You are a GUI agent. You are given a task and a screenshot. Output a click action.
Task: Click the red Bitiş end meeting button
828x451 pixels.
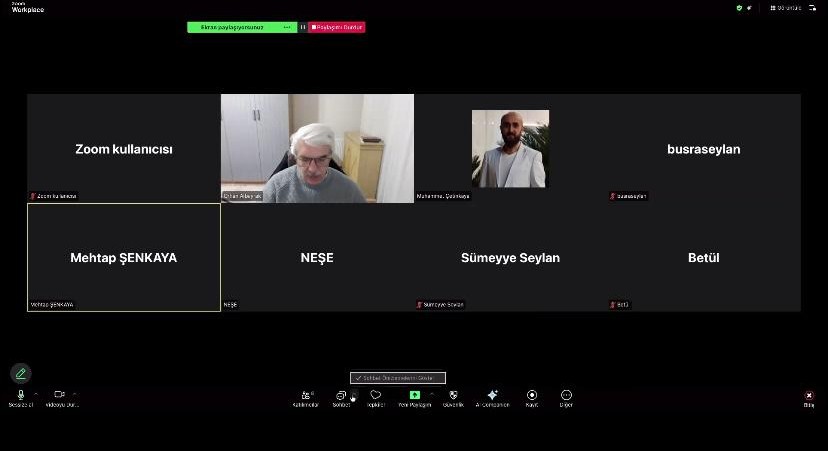(x=809, y=396)
